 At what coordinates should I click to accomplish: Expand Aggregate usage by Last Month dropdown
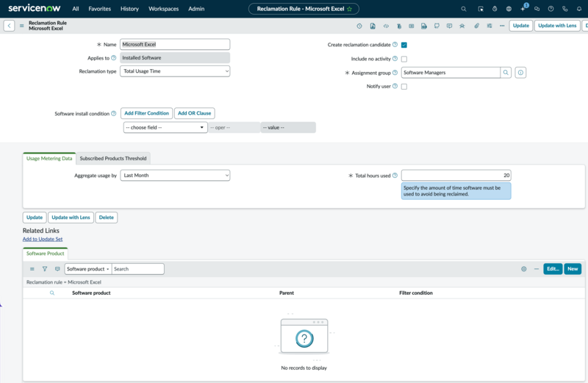pos(175,176)
